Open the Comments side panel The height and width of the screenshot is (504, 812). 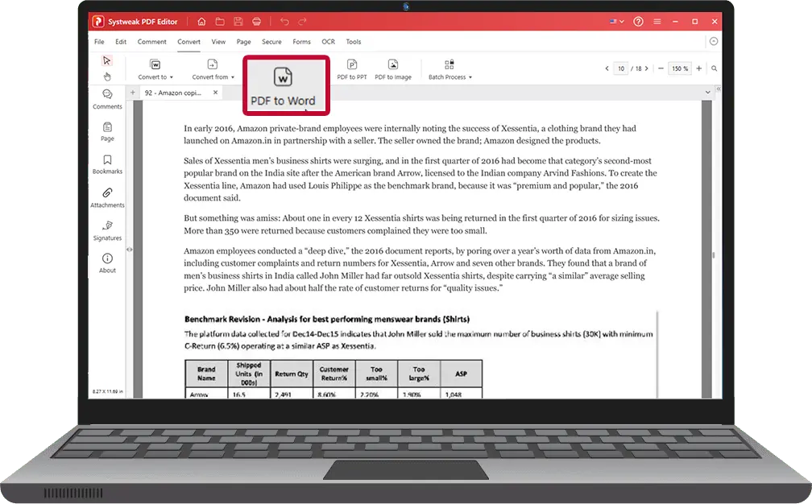click(x=107, y=98)
